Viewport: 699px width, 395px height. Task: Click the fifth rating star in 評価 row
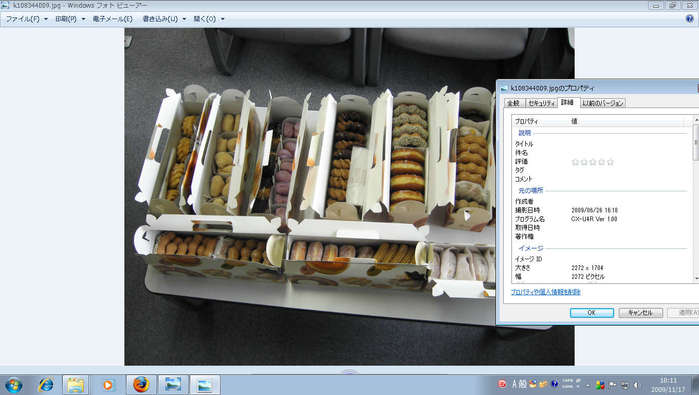click(610, 162)
